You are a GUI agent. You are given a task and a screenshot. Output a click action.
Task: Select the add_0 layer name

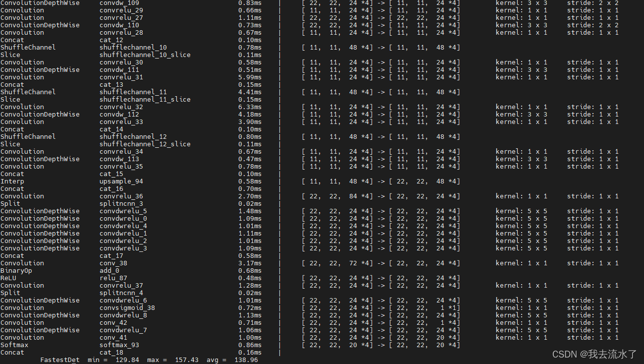[109, 271]
